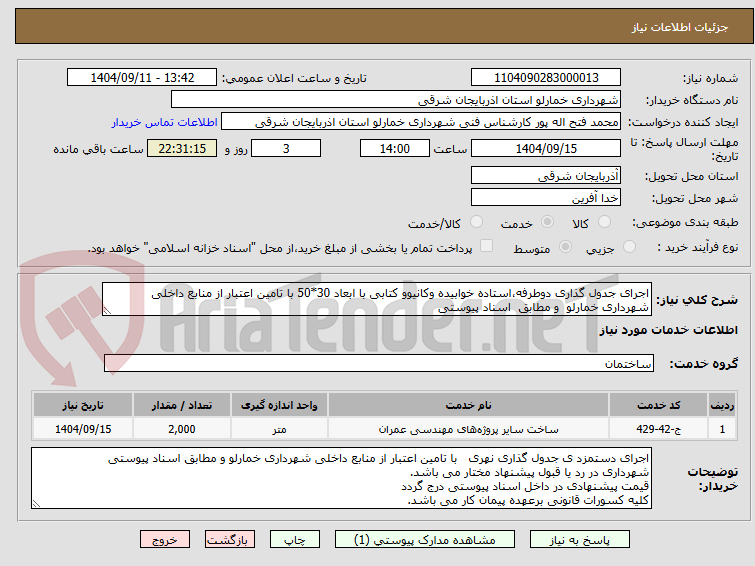Click the delivery province field آذربایجان شرقی
Viewport: 755px width, 566px height.
pyautogui.click(x=546, y=175)
